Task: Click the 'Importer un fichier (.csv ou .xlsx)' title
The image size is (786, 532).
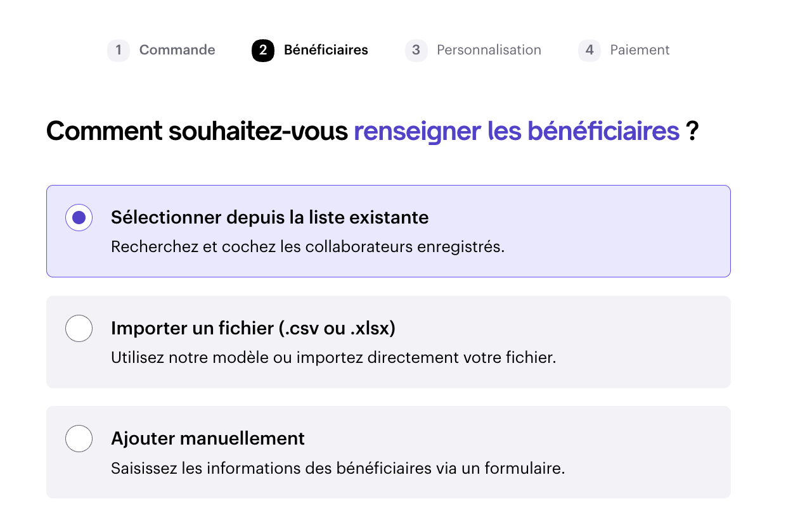Action: (253, 328)
